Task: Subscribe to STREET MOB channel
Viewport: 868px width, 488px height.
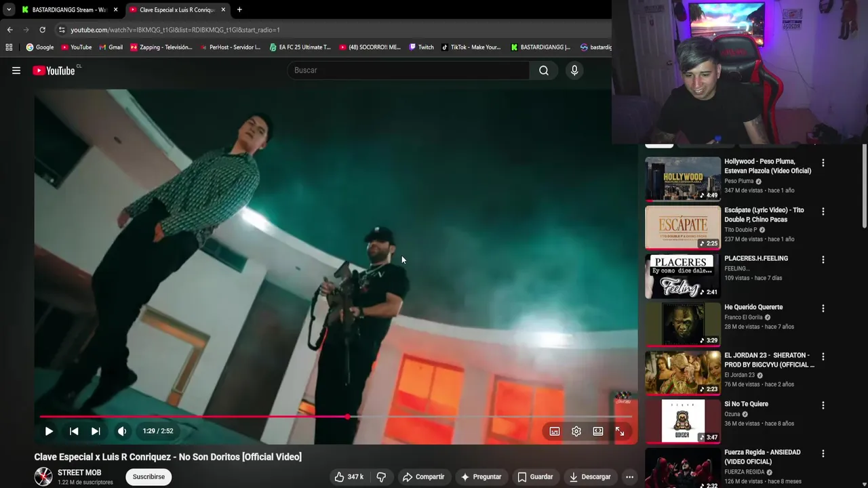Action: tap(149, 477)
